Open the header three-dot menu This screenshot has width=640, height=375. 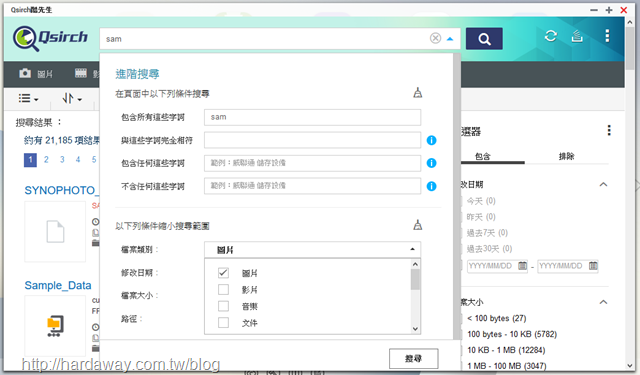point(607,36)
